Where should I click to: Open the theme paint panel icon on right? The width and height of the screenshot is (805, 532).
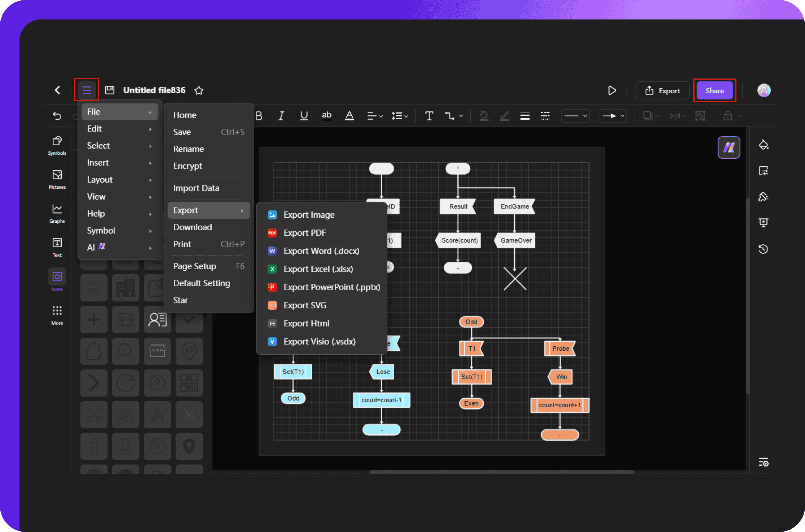pyautogui.click(x=763, y=197)
